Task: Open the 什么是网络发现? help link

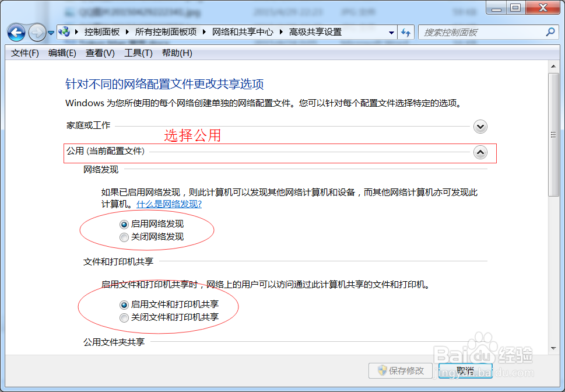Action: coord(169,204)
